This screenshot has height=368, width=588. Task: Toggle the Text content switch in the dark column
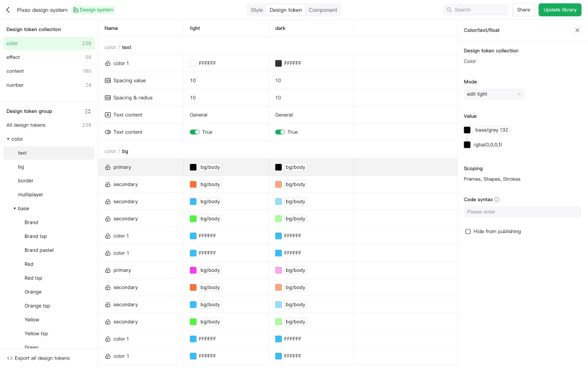click(x=280, y=132)
